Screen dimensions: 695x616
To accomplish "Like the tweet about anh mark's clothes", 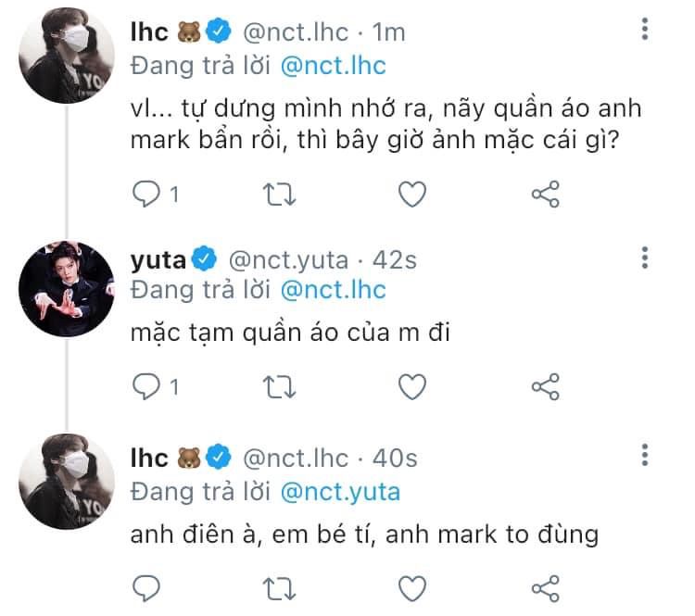I will click(x=411, y=195).
